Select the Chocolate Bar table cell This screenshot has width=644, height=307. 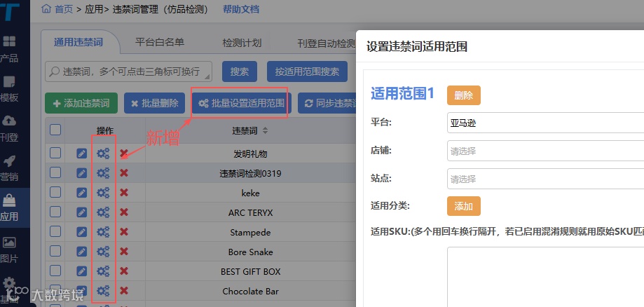pos(251,291)
